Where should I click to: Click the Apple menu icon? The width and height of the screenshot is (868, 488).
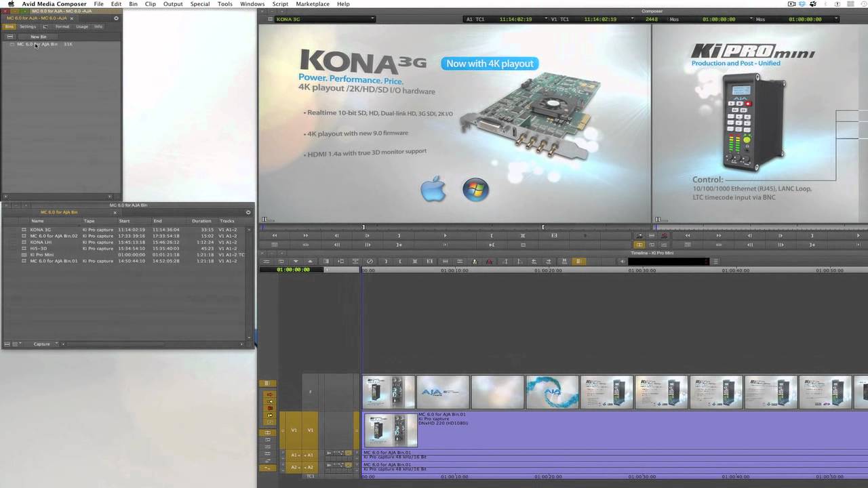click(x=10, y=4)
